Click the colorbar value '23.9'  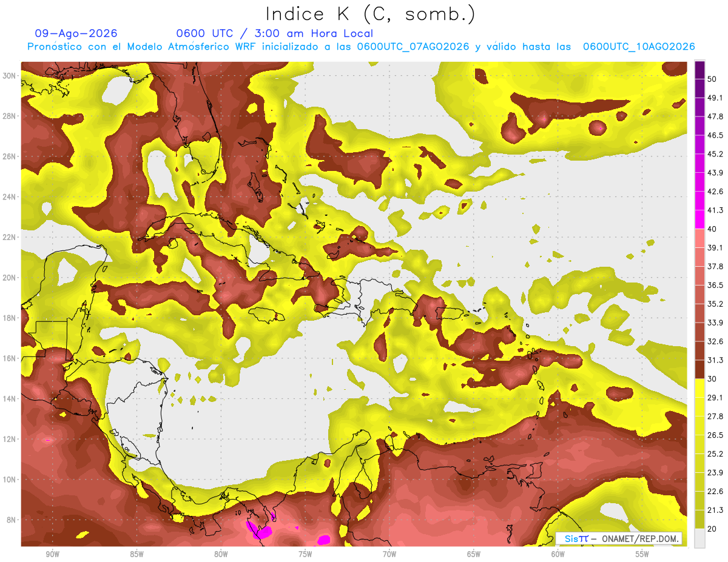(x=715, y=473)
